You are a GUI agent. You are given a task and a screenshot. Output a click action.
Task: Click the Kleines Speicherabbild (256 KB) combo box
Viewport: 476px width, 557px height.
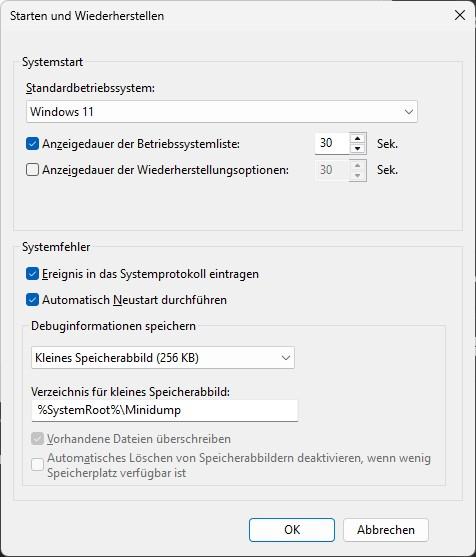163,358
